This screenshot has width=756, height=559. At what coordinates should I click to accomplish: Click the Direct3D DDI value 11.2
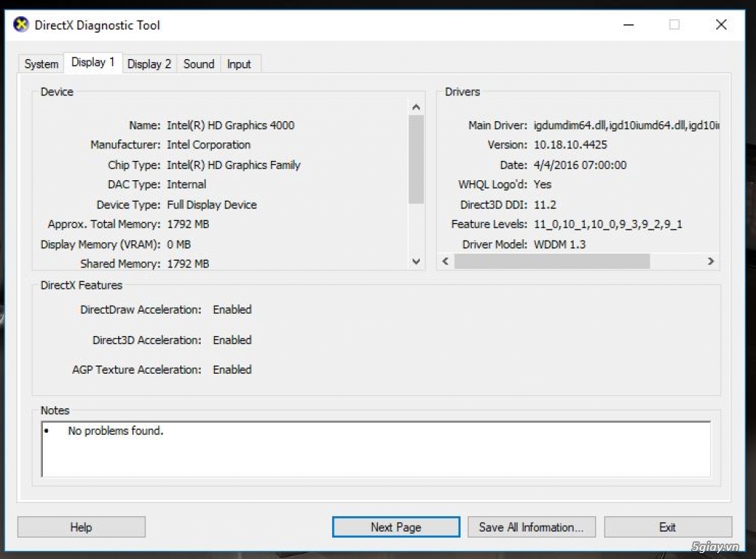pos(545,205)
